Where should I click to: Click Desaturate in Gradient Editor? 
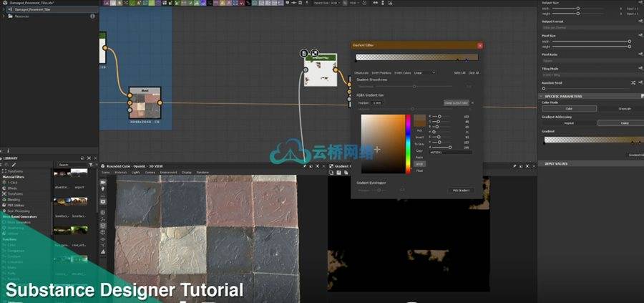click(362, 73)
